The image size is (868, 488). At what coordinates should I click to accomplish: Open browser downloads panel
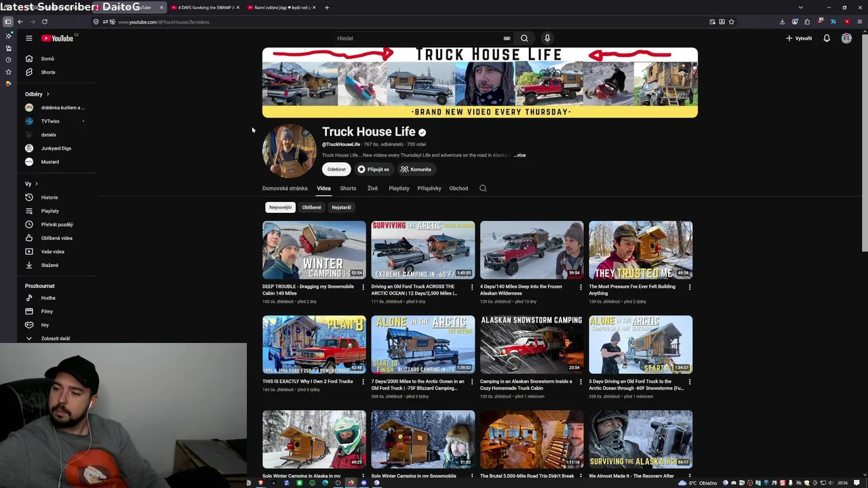coord(783,22)
